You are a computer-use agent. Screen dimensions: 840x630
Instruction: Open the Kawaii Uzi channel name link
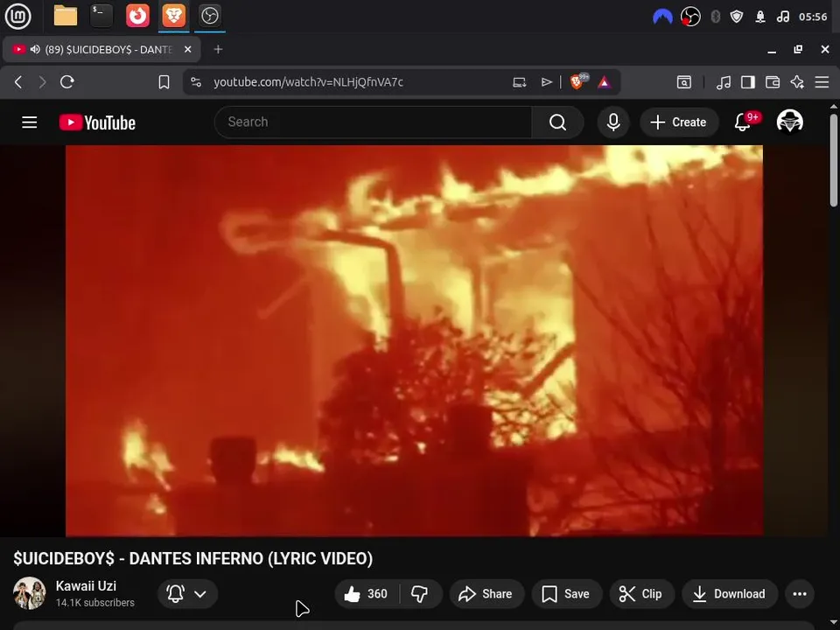[86, 586]
